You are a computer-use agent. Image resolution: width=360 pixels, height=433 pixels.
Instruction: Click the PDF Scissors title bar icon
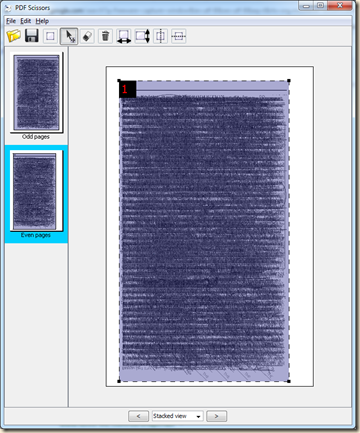[8, 8]
